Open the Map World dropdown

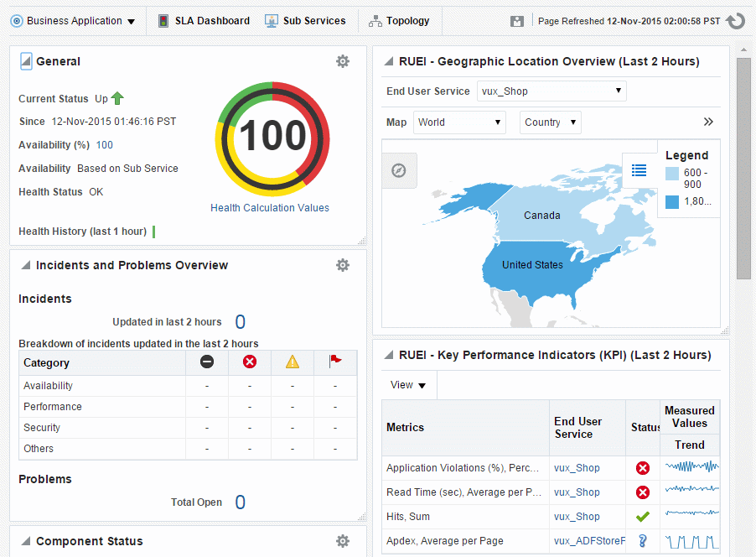point(459,122)
